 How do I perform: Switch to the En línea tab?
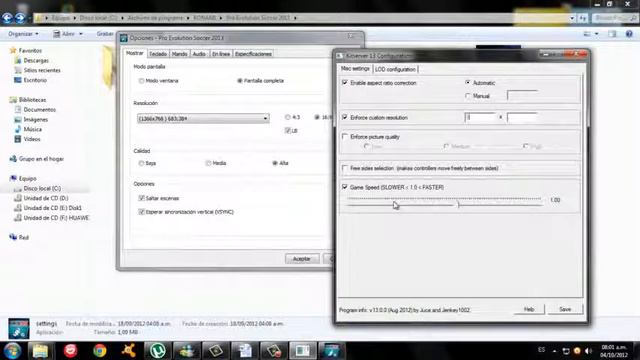tap(221, 54)
